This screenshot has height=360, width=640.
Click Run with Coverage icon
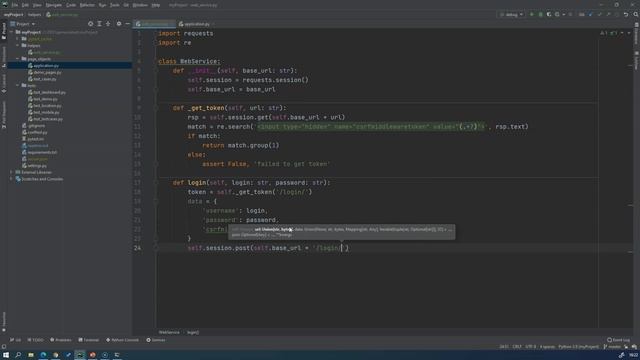(549, 15)
